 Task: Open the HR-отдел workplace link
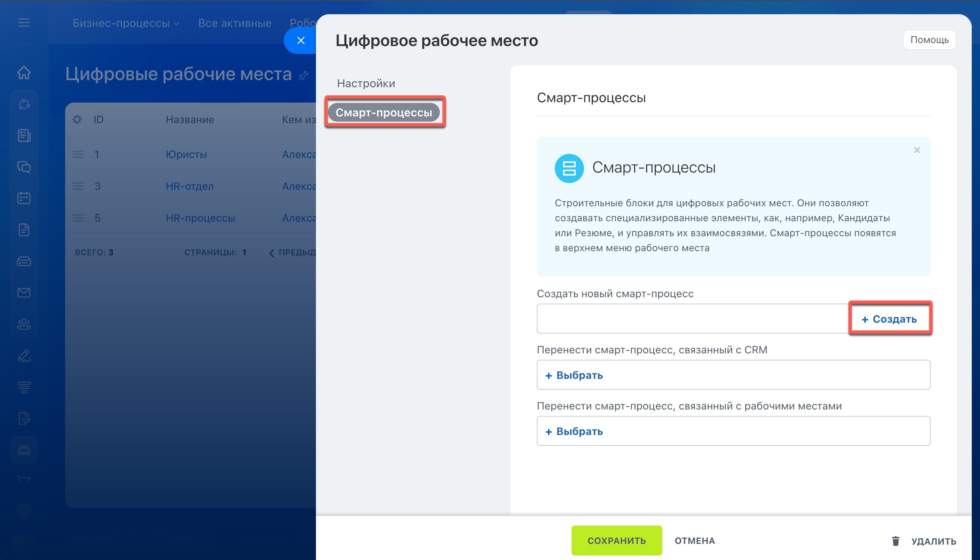[x=190, y=186]
